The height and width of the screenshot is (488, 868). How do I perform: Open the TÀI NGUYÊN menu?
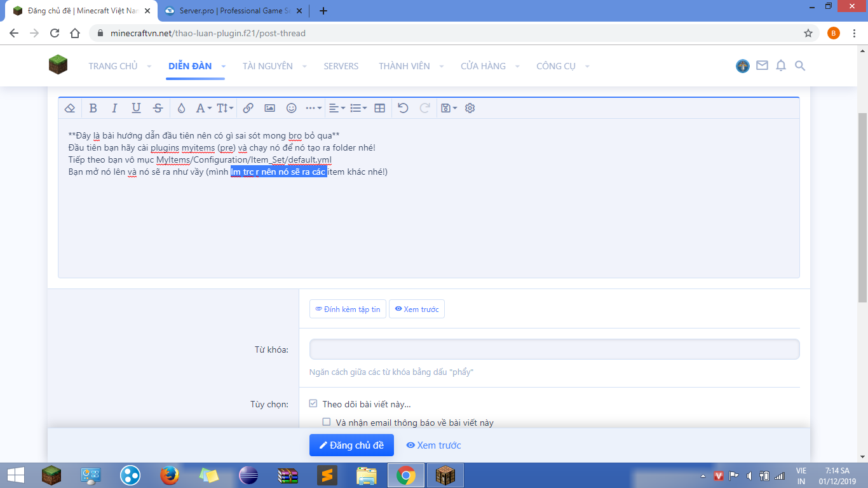click(268, 66)
